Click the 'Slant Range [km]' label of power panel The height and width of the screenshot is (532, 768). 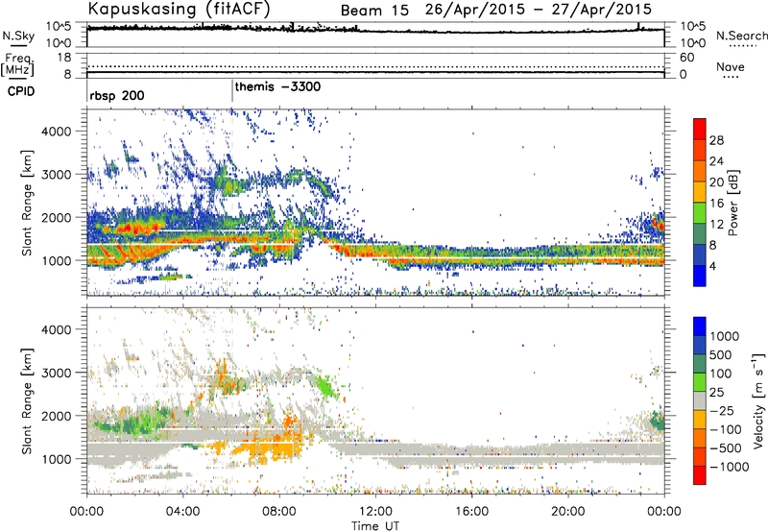click(27, 203)
